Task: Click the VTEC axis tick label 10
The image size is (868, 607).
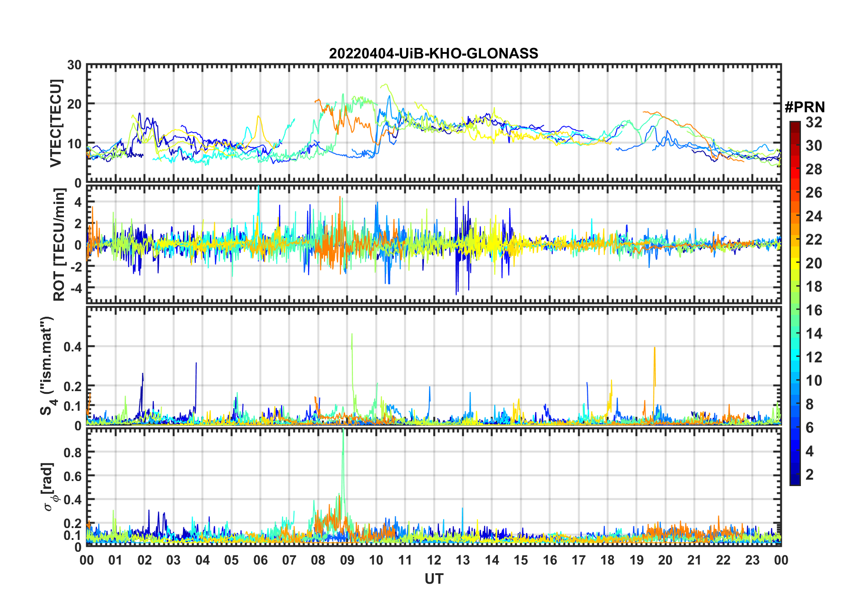Action: pyautogui.click(x=74, y=144)
